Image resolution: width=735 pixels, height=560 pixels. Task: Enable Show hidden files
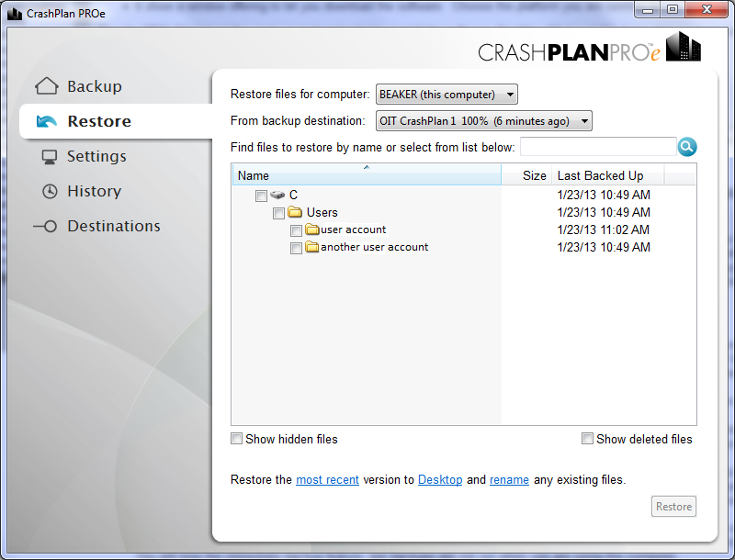click(x=236, y=439)
